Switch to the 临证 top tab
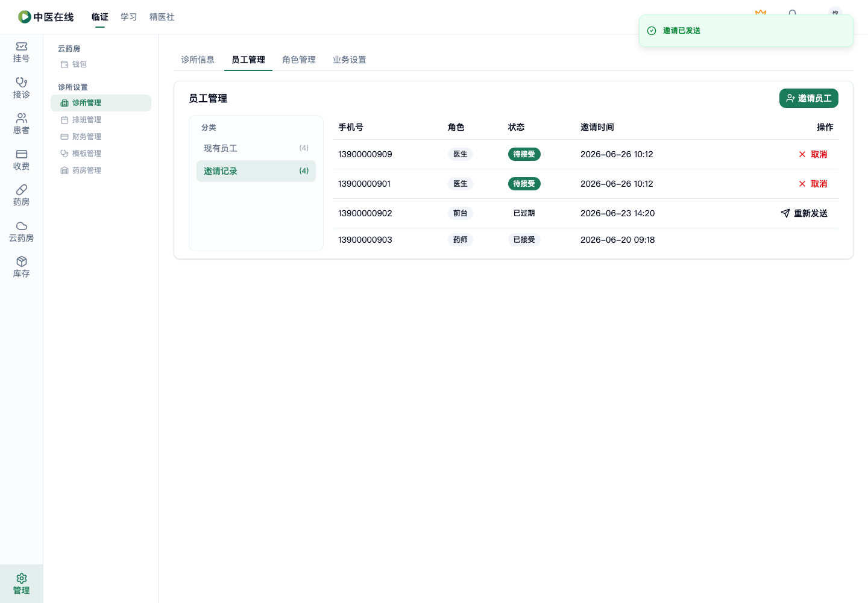The image size is (868, 603). coord(100,17)
